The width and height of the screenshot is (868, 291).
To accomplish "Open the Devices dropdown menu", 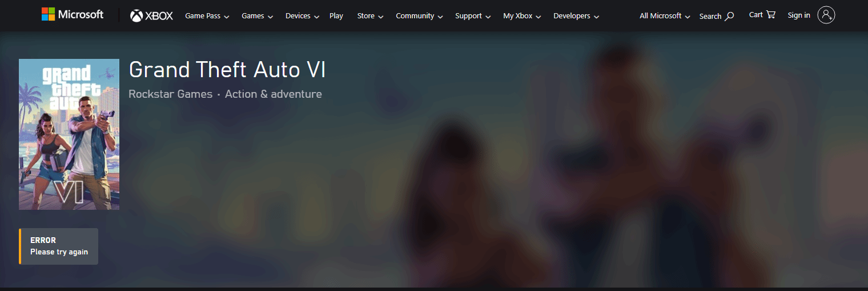I will click(303, 16).
